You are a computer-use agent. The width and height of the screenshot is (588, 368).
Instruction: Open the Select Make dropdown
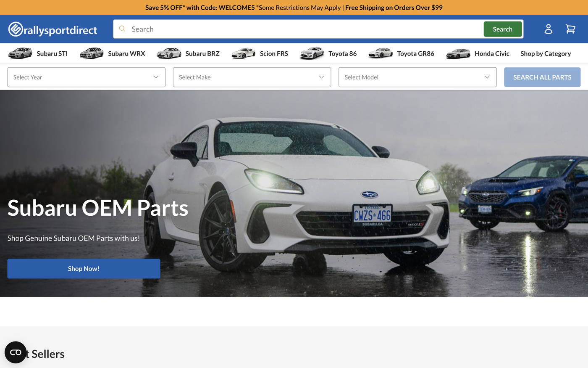(252, 77)
